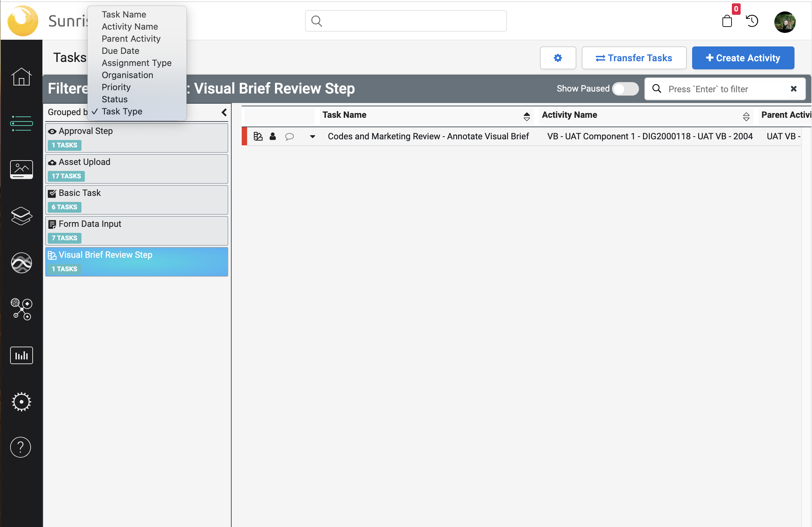
Task: Open the help question mark icon
Action: pos(21,447)
